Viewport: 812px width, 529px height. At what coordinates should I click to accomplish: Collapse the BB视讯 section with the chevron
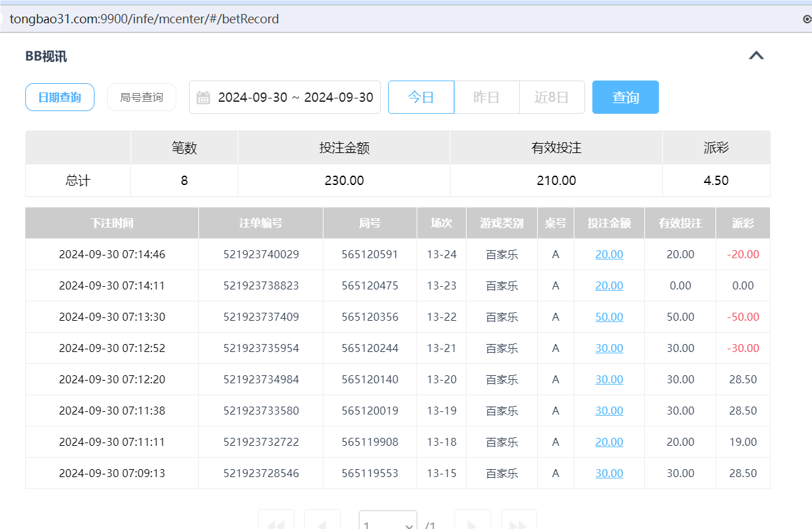pos(756,56)
